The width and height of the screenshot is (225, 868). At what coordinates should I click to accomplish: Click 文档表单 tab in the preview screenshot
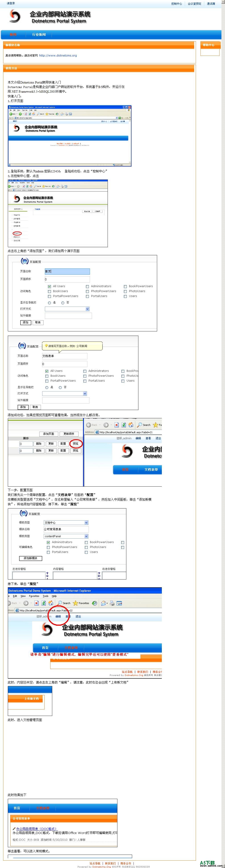[151, 469]
